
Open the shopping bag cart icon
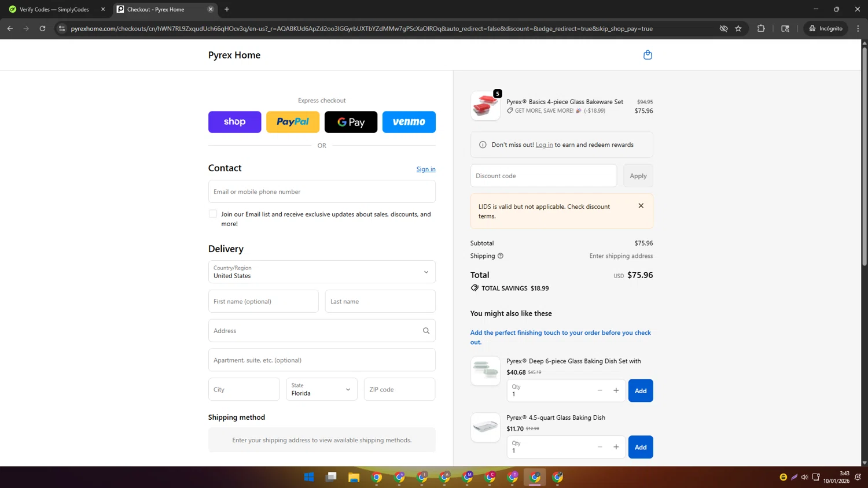click(648, 55)
